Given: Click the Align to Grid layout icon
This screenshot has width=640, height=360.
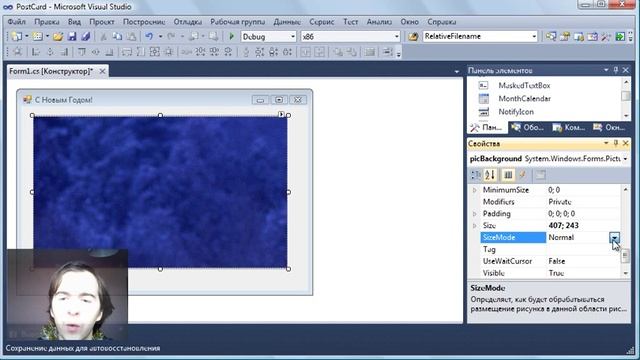Looking at the screenshot, I should (18, 52).
